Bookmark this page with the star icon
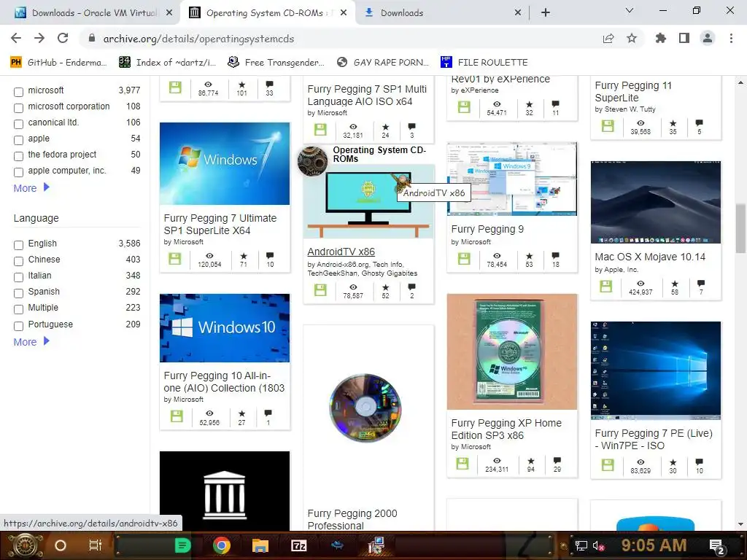The width and height of the screenshot is (747, 560). point(632,38)
